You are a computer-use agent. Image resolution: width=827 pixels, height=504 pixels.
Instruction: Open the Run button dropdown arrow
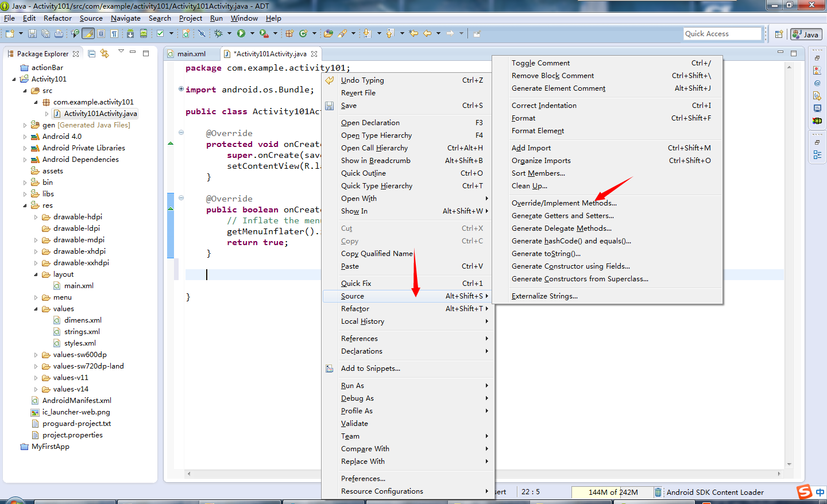pyautogui.click(x=252, y=34)
